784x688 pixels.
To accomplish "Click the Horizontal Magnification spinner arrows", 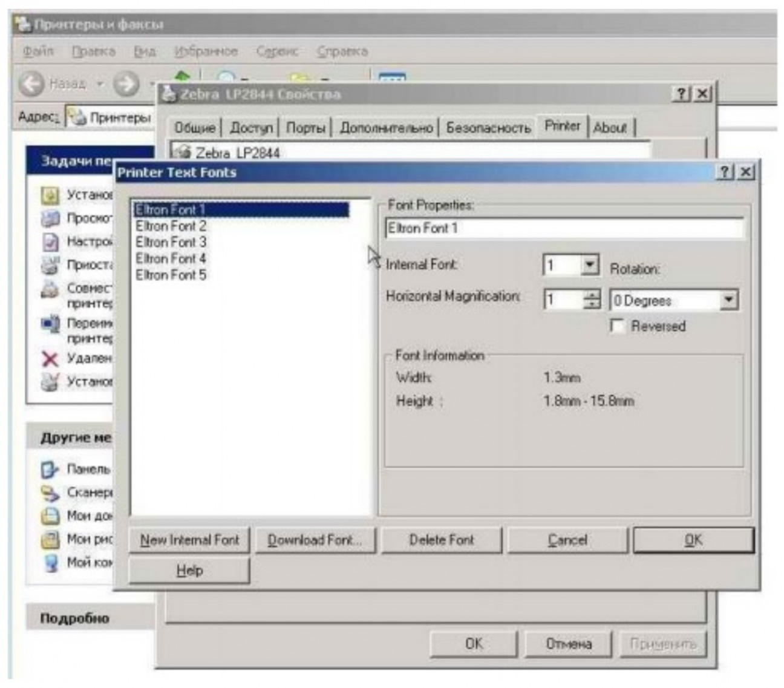I will tap(592, 300).
